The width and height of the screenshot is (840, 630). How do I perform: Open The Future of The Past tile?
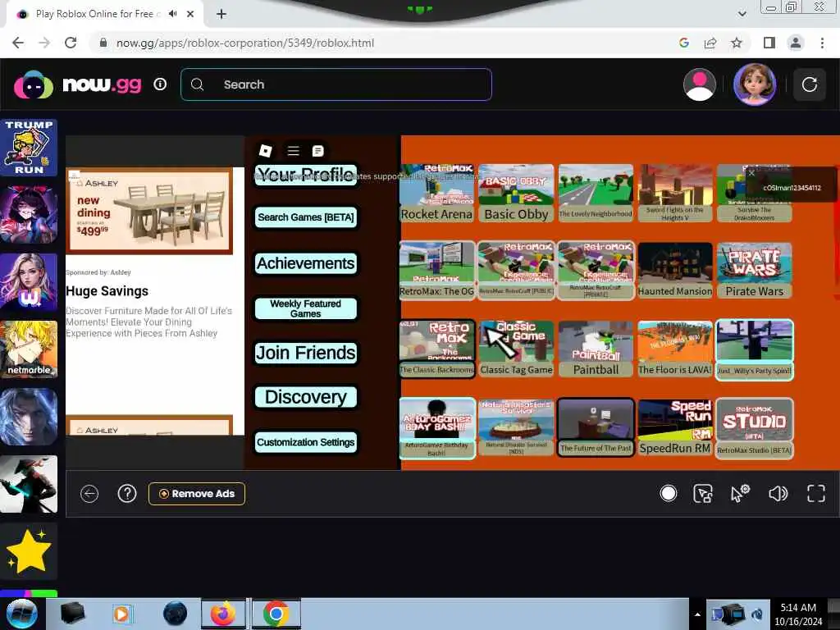point(596,427)
